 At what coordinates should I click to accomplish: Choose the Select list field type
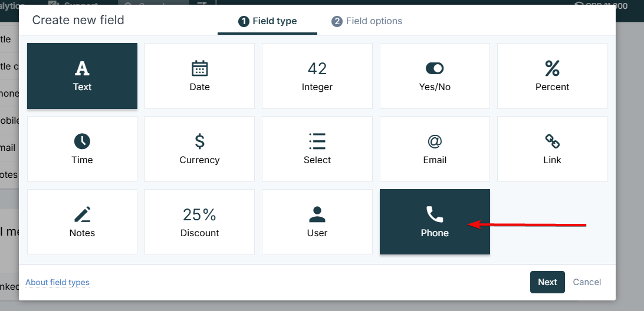click(317, 149)
